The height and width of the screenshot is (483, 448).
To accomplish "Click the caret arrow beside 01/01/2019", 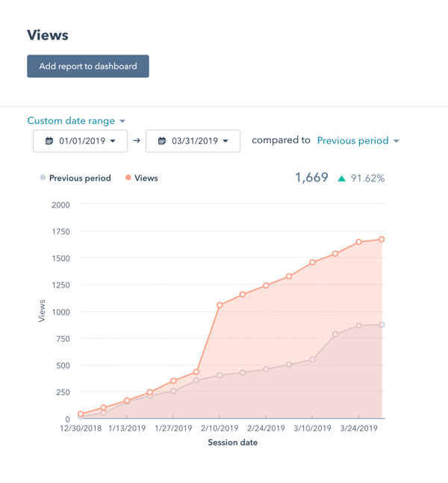I will pos(113,141).
